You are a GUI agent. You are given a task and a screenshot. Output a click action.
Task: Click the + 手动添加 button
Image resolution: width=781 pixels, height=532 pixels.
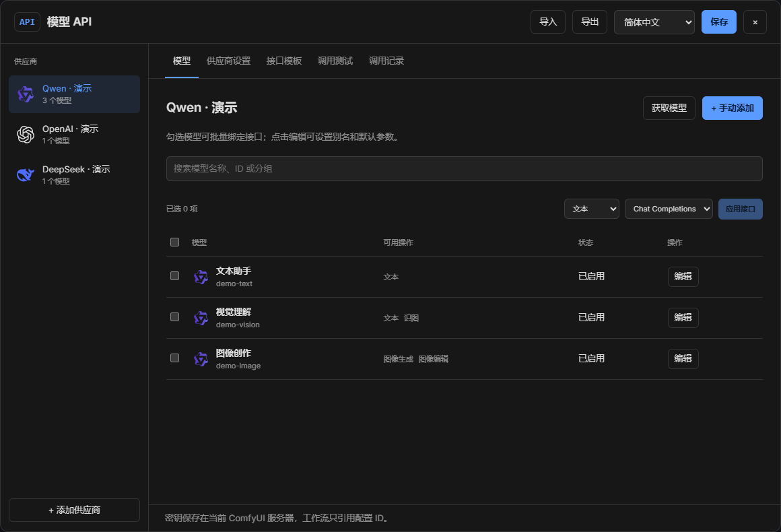click(x=733, y=108)
